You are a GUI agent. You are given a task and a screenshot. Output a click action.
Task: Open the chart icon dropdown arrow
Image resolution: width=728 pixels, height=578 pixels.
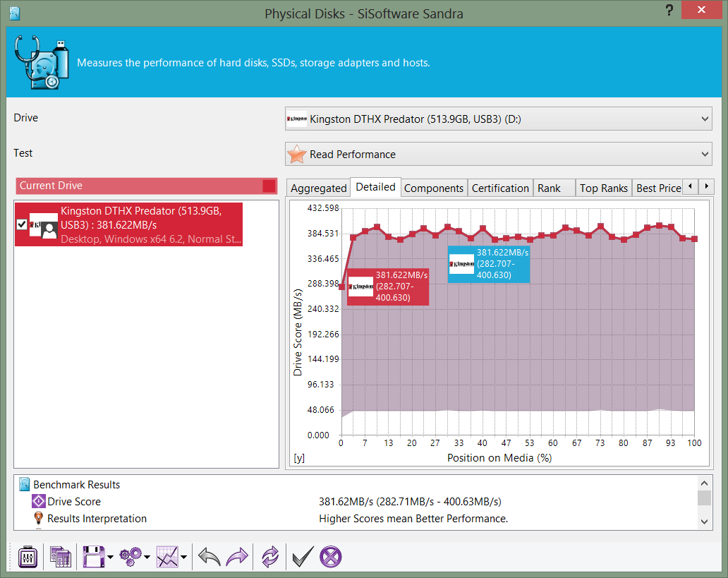coord(184,557)
